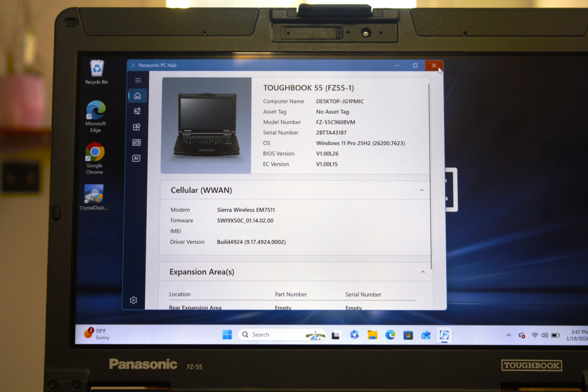Open Microsoft Edge desktop shortcut
588x392 pixels.
pos(96,117)
